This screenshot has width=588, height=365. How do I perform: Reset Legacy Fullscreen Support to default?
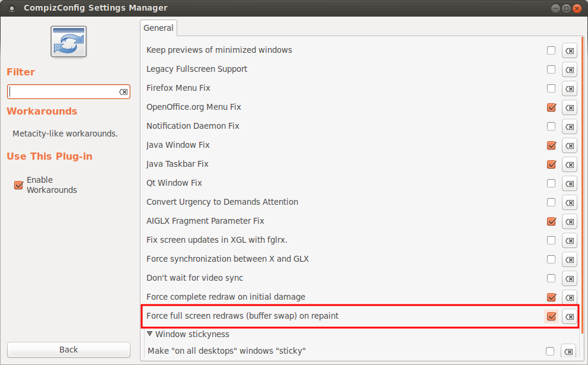(569, 70)
